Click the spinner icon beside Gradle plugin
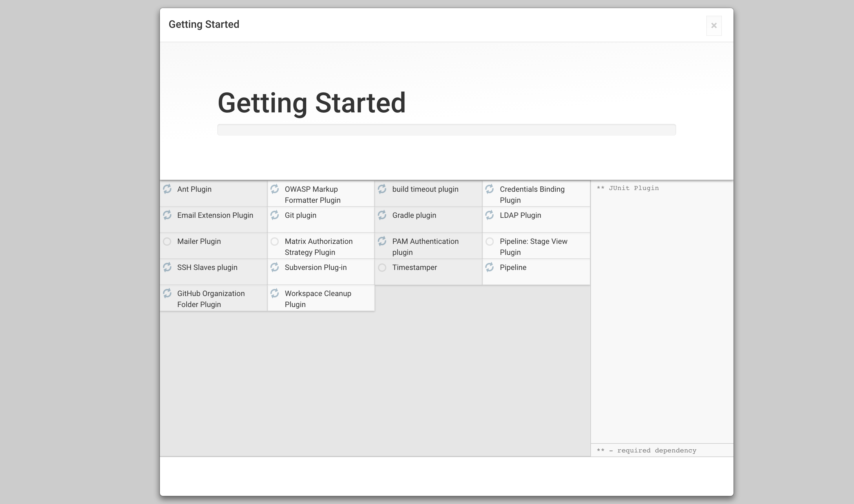 [x=382, y=215]
